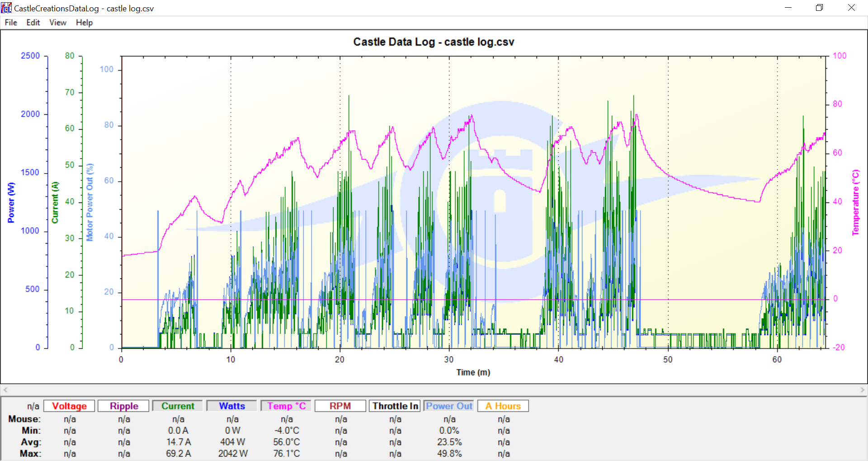
Task: Open the File menu
Action: tap(11, 23)
